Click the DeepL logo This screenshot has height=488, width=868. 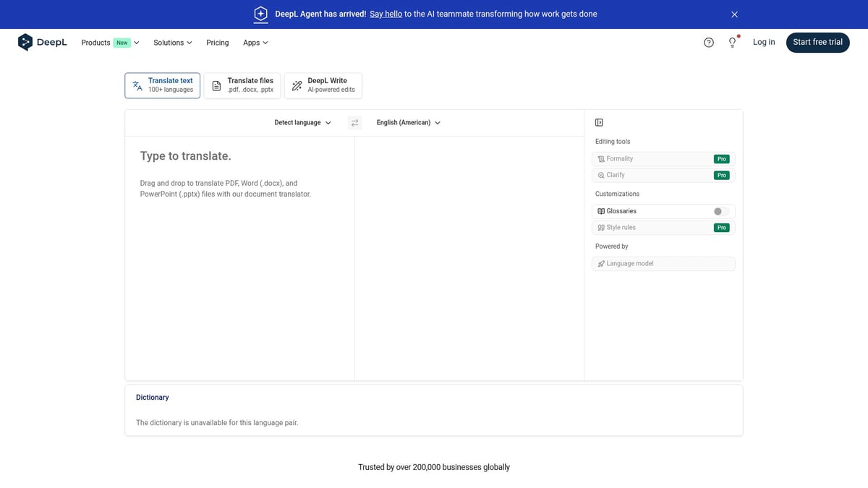[x=42, y=41]
